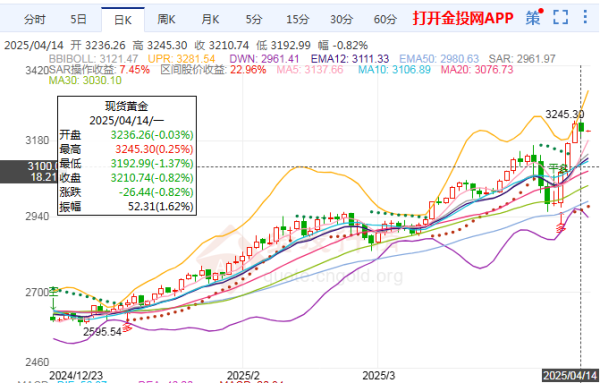The image size is (600, 383).
Task: Click the MA5 3137.66 label
Action: tap(310, 70)
